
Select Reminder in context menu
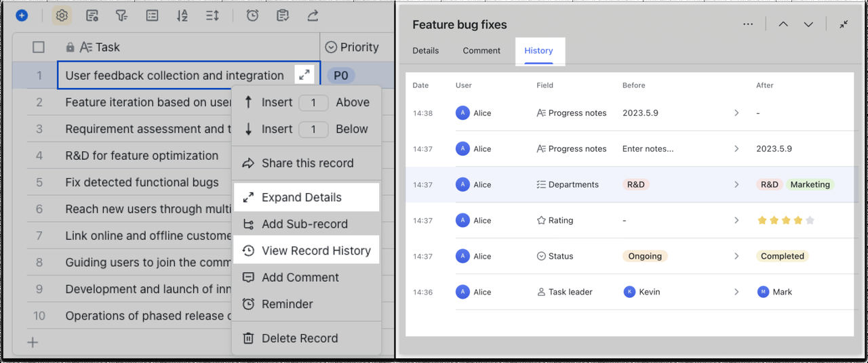[x=306, y=304]
